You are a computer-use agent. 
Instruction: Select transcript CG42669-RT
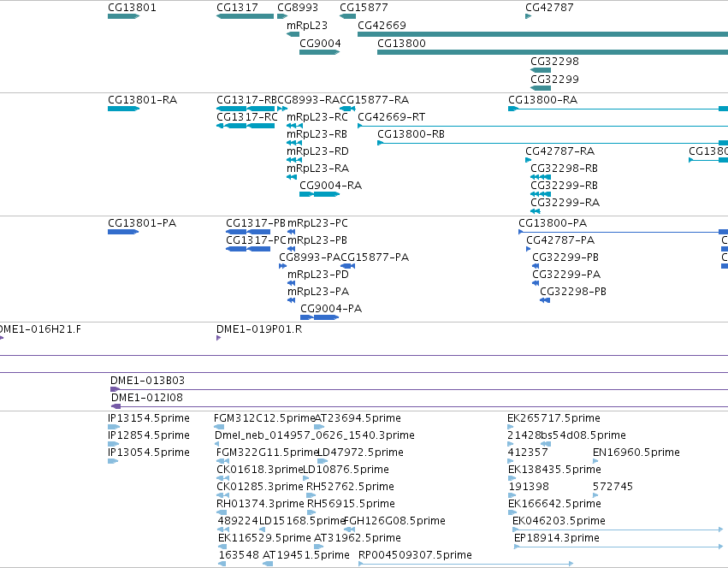[x=392, y=117]
